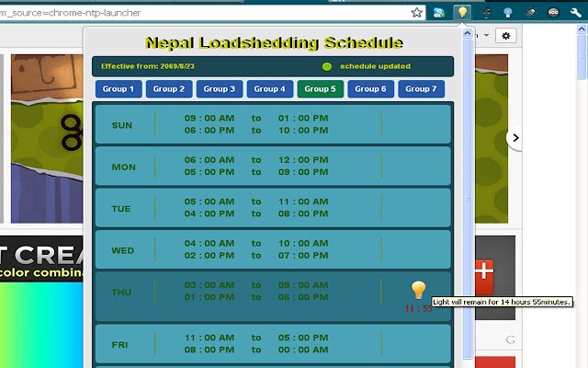The width and height of the screenshot is (588, 368).
Task: Click the bookmark star in address bar
Action: (416, 12)
